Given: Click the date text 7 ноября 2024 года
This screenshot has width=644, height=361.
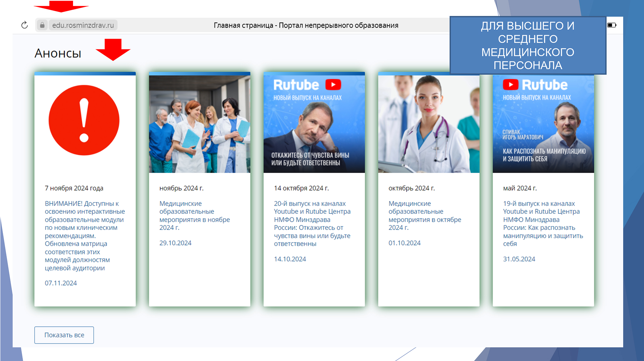Looking at the screenshot, I should (74, 188).
